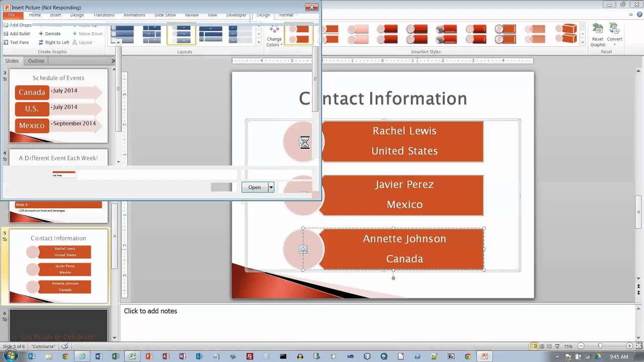The width and height of the screenshot is (644, 362).
Task: Click the picture placeholder beside Annette Johnson
Action: (303, 249)
